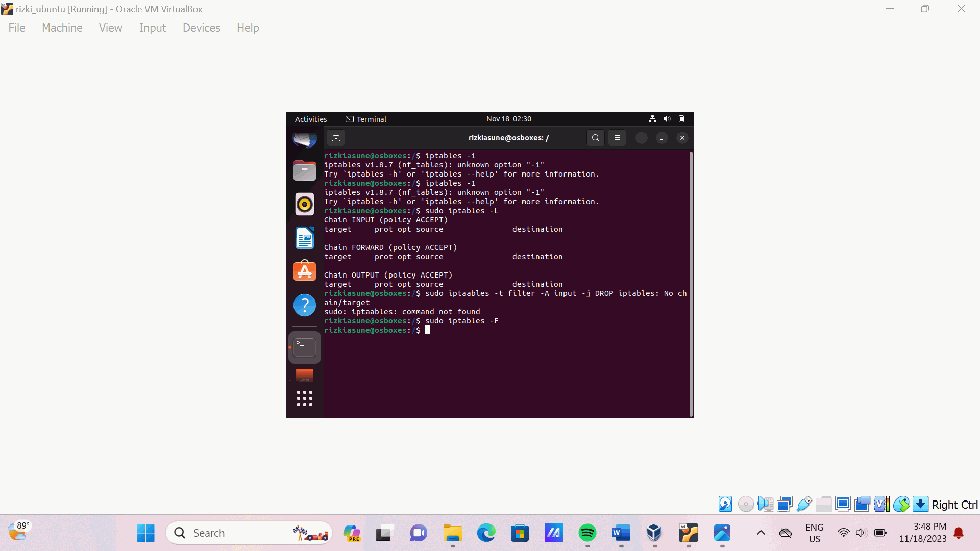
Task: Open the Teams Chat taskbar icon
Action: pyautogui.click(x=419, y=533)
